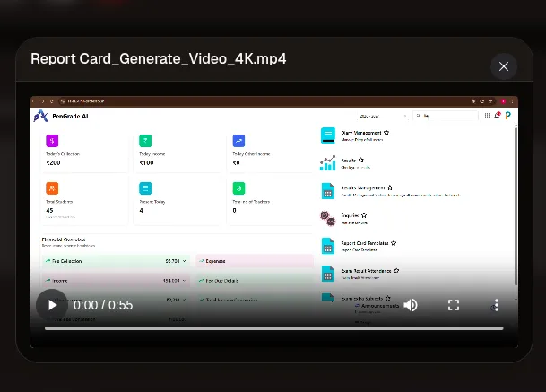This screenshot has width=546, height=392.
Task: Click the purple Today's Collection icon
Action: coord(52,141)
